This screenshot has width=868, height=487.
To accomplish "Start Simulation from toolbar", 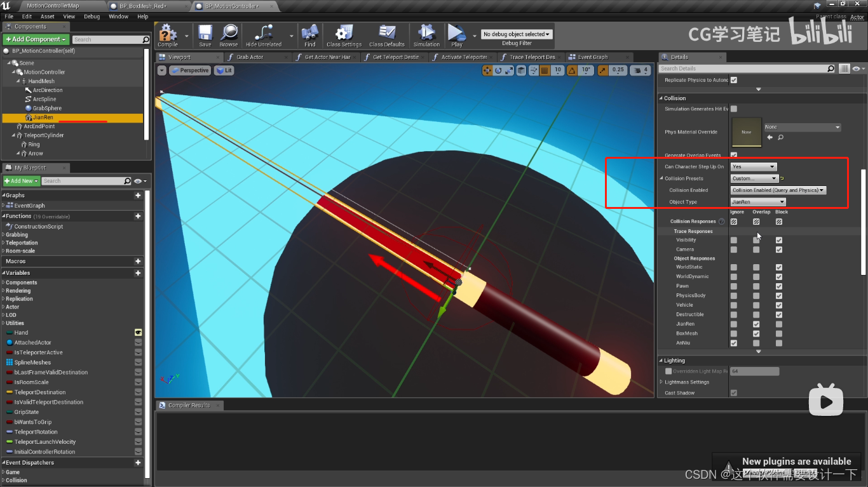I will click(426, 36).
